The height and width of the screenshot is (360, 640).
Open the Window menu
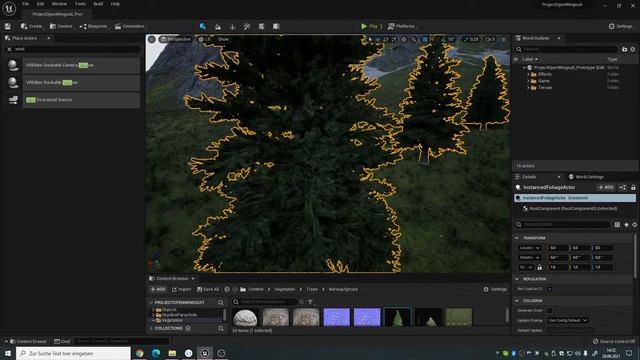point(59,4)
